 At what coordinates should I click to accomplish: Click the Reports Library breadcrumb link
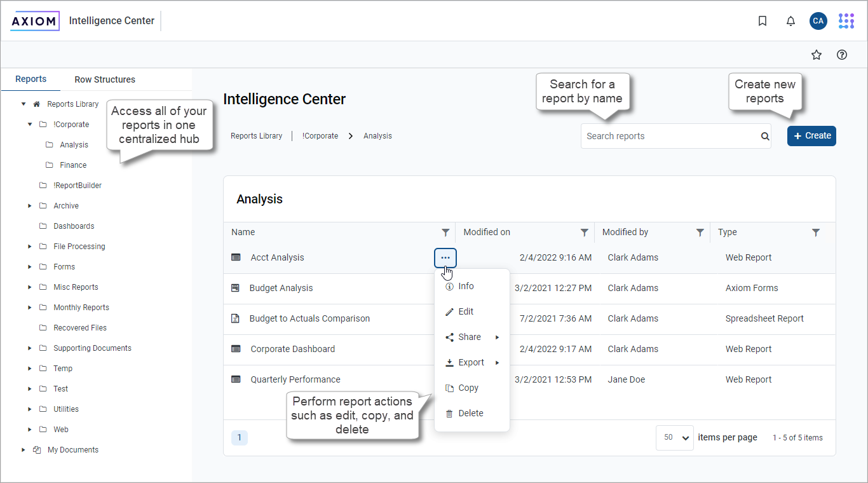coord(256,136)
